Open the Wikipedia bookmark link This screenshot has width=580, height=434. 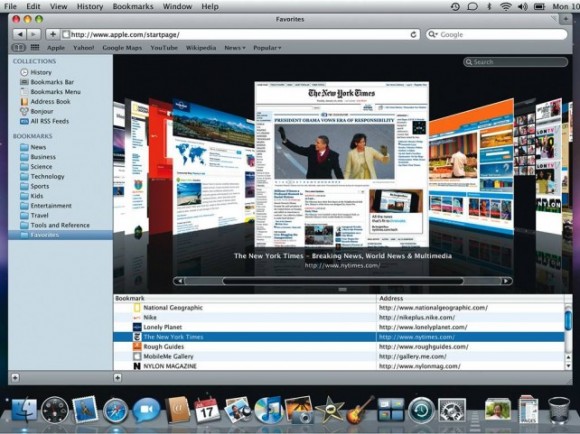point(201,48)
